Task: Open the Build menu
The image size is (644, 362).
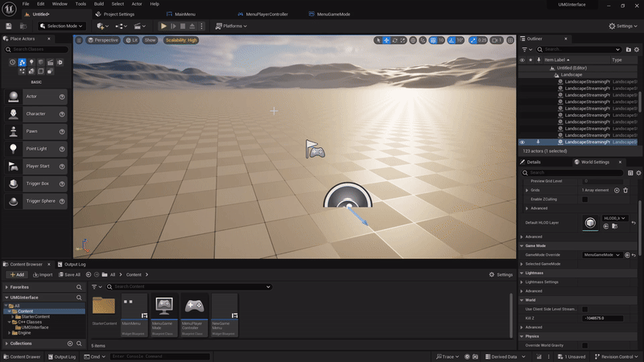Action: click(x=99, y=4)
